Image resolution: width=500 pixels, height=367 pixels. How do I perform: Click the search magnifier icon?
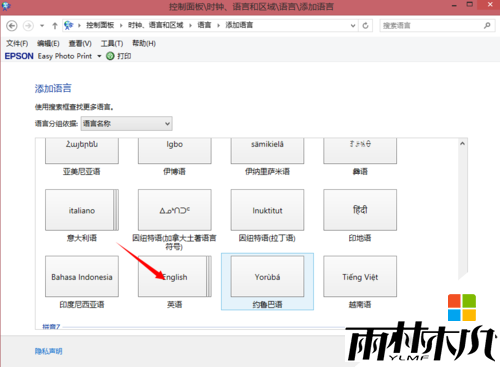(487, 25)
